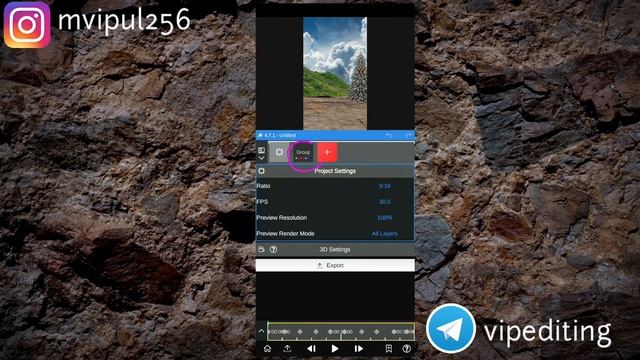Expand the timeline with the up chevron

262,331
